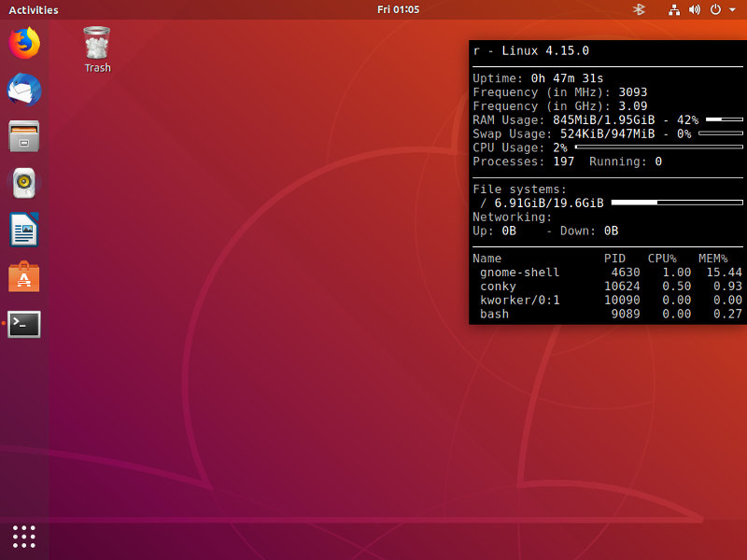Viewport: 747px width, 560px height.
Task: Click the network status icon
Action: click(674, 9)
